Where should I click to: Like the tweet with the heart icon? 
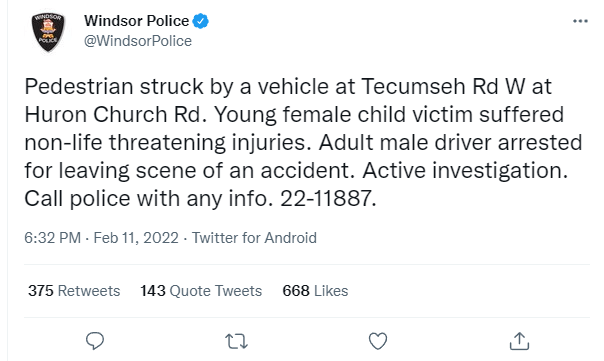(378, 341)
